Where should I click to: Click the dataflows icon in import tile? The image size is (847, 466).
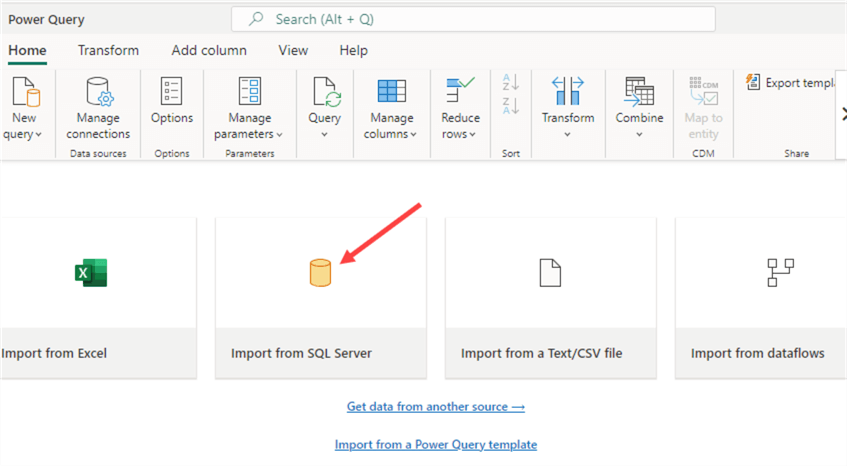point(780,273)
